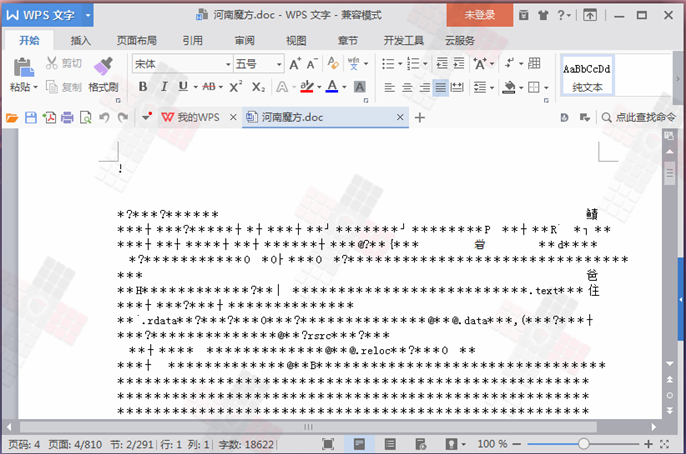The width and height of the screenshot is (686, 454).
Task: Click the Redo arrow
Action: (x=123, y=118)
